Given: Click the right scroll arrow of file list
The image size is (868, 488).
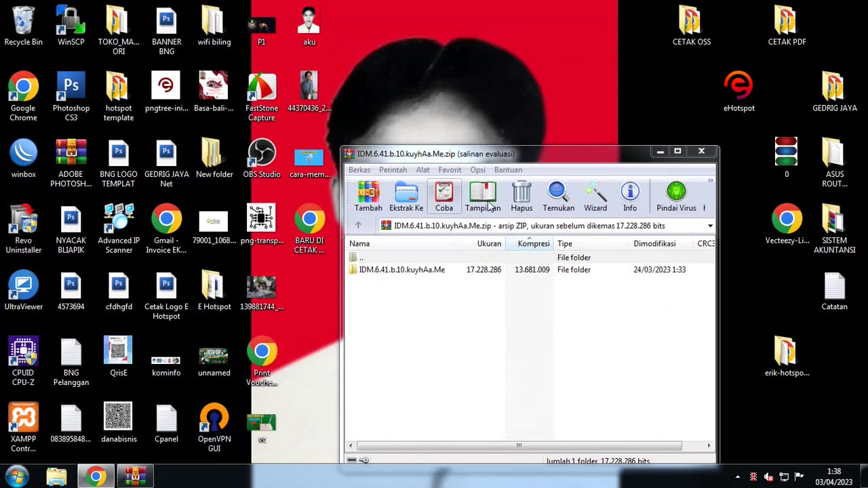Looking at the screenshot, I should (709, 445).
